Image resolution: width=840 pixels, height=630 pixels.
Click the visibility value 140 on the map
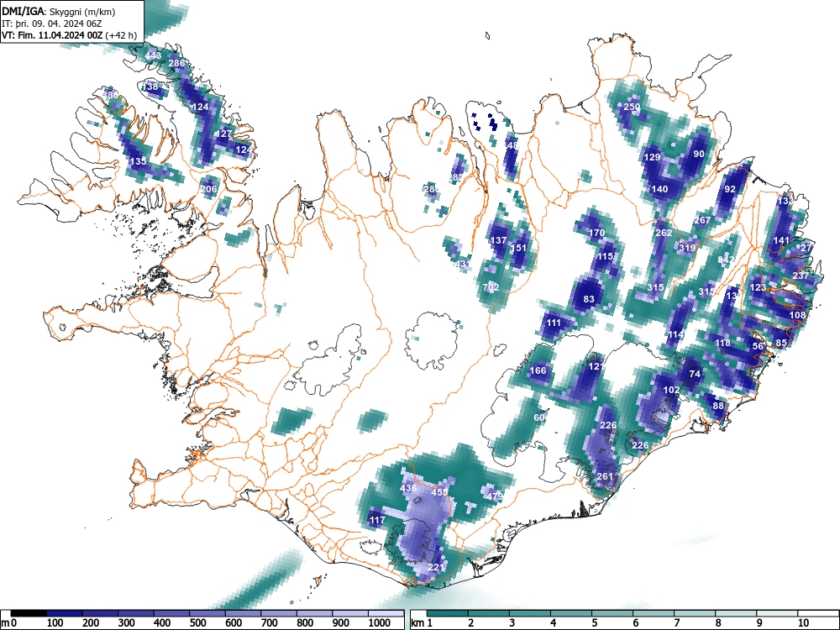point(659,189)
